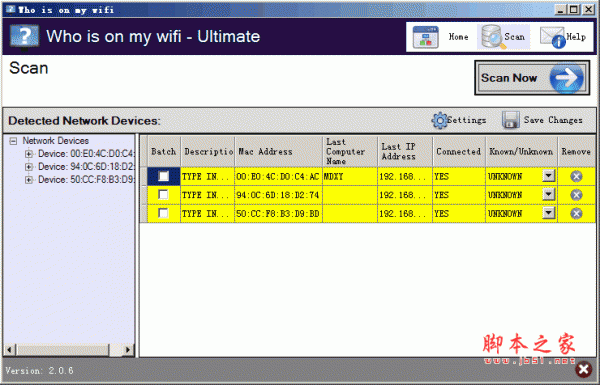The image size is (600, 385).
Task: Open UNKNOWN dropdown for 94:0C:6D:18:D2:74 row
Action: [549, 194]
